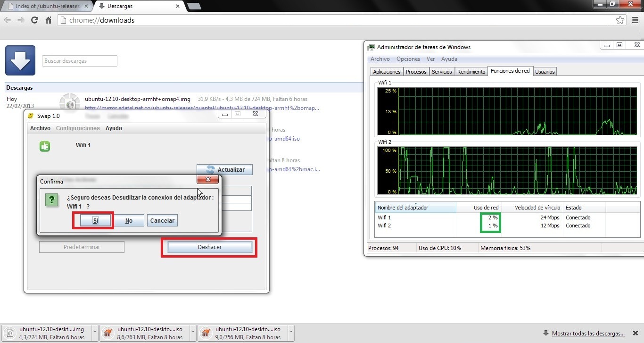Viewport: 644px width, 343px height.
Task: Click 'Uso de CPU: 10%' in status bar
Action: pos(439,248)
